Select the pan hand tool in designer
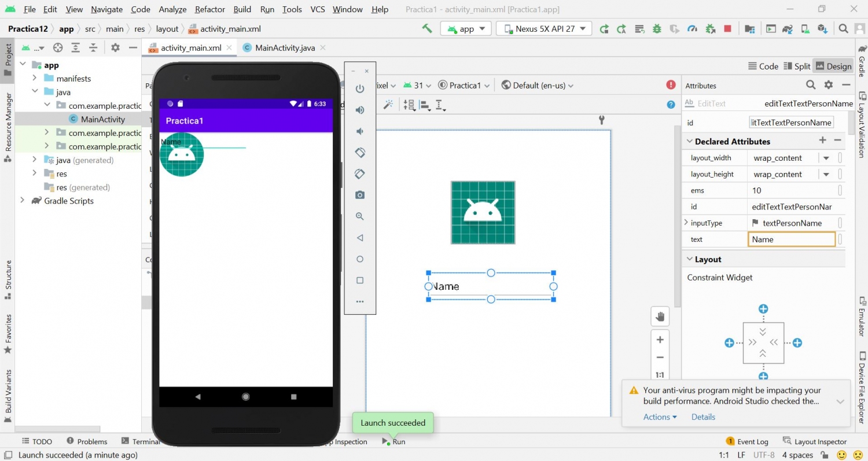This screenshot has width=868, height=461. (x=660, y=316)
